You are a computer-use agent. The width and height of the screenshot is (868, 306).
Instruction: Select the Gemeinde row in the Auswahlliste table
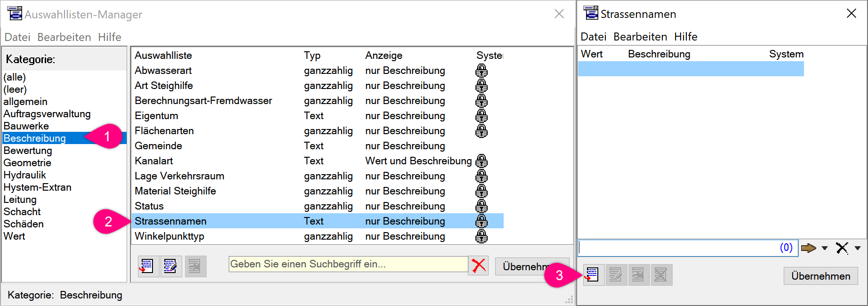coord(158,146)
